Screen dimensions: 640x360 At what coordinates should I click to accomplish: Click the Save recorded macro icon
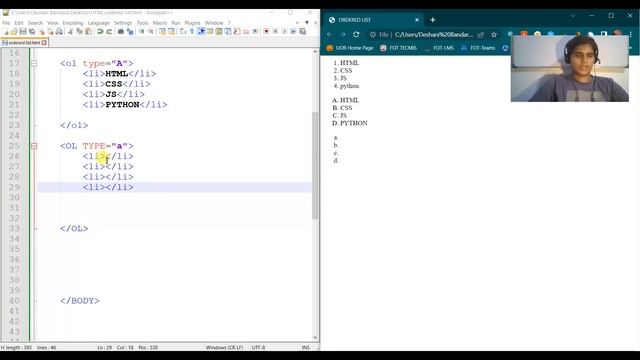[302, 31]
